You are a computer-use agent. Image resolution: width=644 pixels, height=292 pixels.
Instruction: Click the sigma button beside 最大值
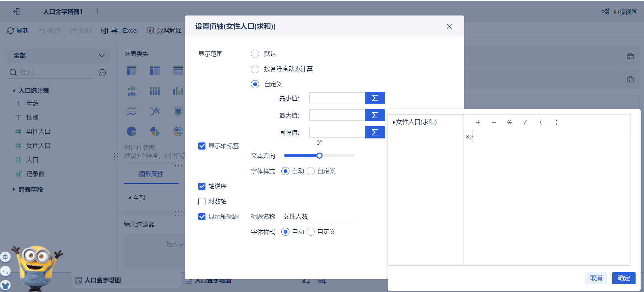(x=375, y=115)
